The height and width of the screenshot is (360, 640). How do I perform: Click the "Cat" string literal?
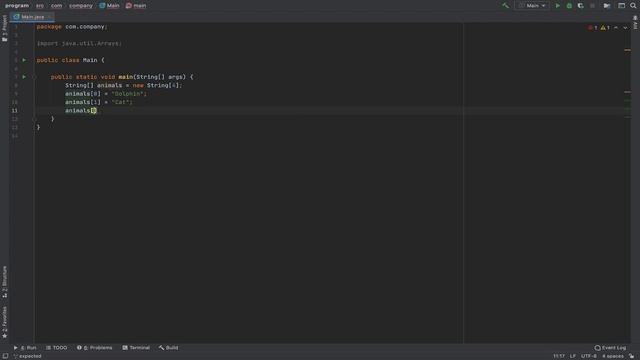coord(120,102)
